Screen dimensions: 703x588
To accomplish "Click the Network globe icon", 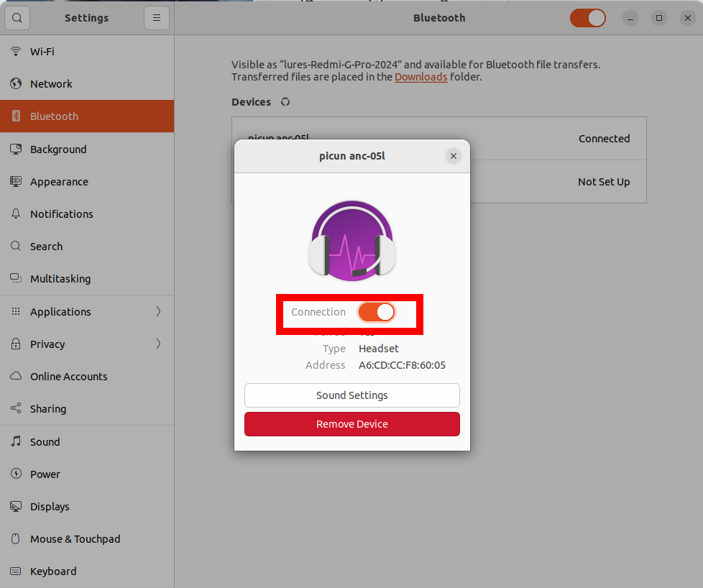I will pos(16,84).
